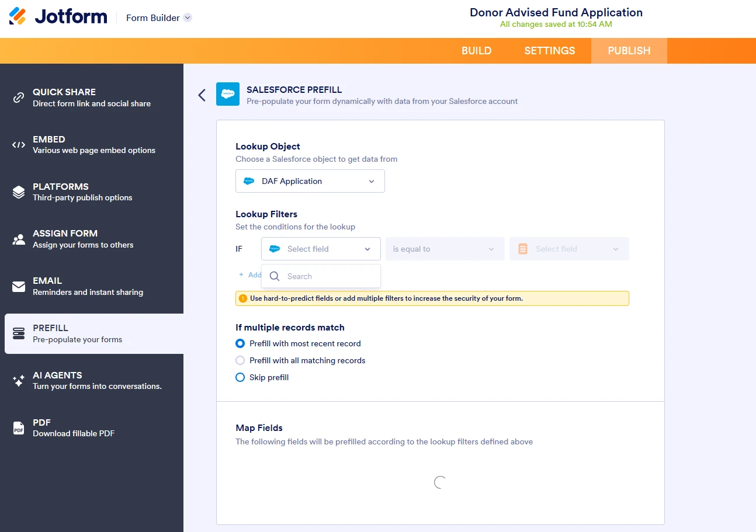
Task: Click the Assign Form hand icon
Action: click(18, 238)
